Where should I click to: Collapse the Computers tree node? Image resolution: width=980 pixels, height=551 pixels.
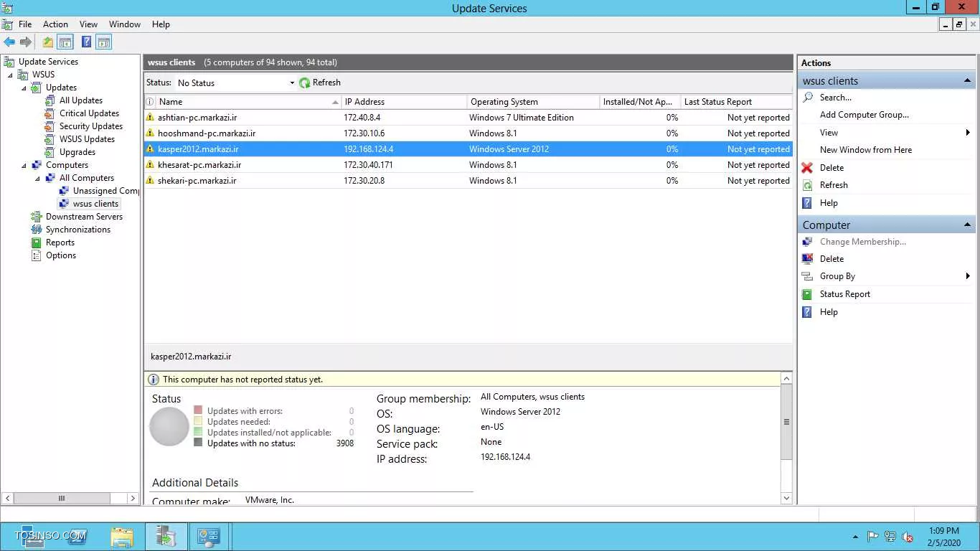tap(24, 165)
